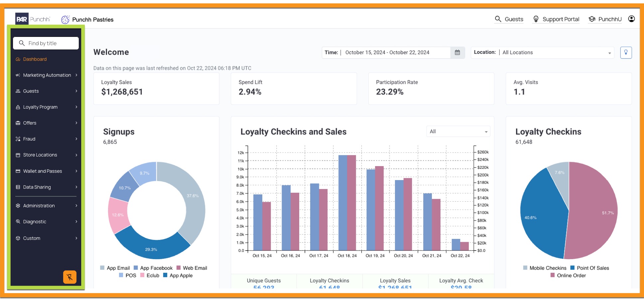This screenshot has height=304, width=644.
Task: Click the Diagnostic sidebar icon
Action: [x=18, y=222]
